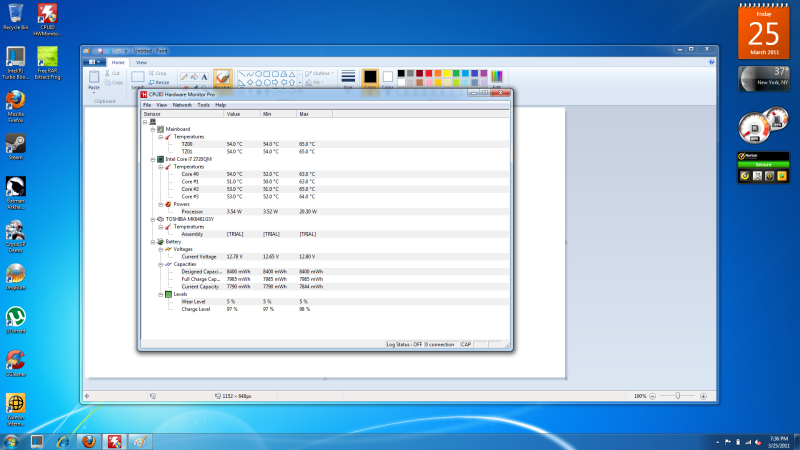Image resolution: width=800 pixels, height=450 pixels.
Task: Click the HWMonitor icon on the taskbar
Action: tap(114, 441)
